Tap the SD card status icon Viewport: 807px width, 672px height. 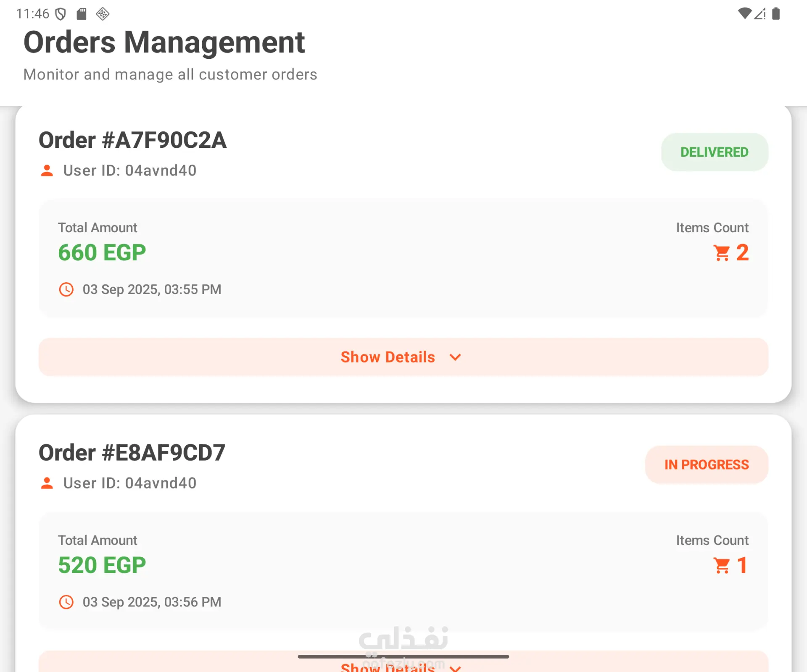click(82, 14)
